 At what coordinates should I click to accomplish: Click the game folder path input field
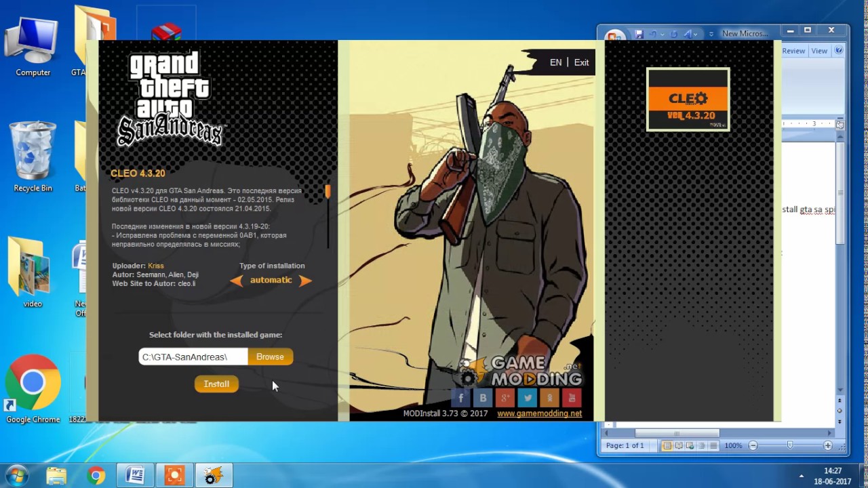click(x=193, y=357)
